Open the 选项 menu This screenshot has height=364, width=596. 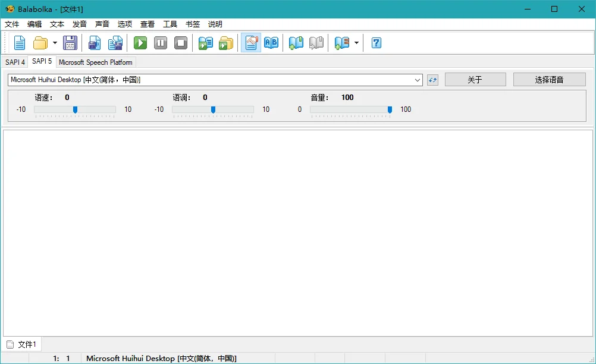(x=125, y=24)
